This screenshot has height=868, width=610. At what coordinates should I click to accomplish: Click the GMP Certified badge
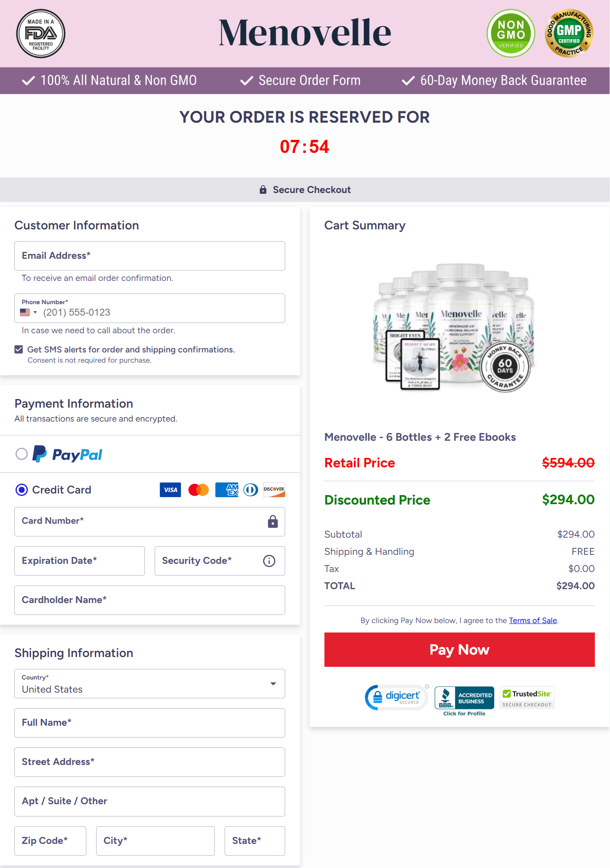(568, 33)
